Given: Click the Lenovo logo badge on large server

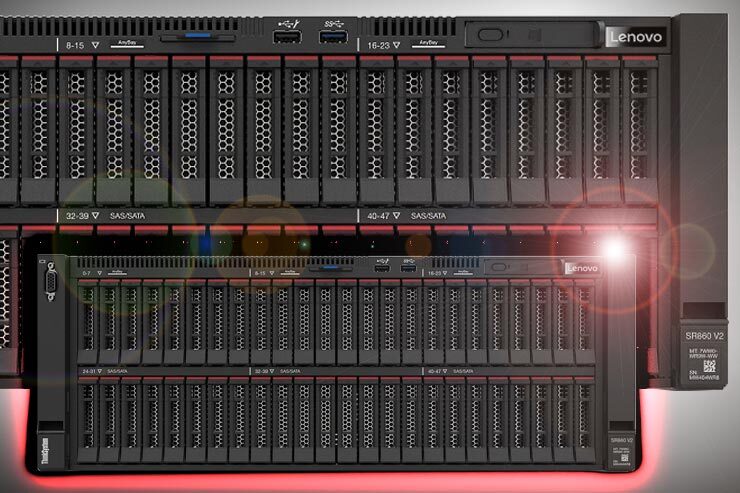Looking at the screenshot, I should tap(635, 37).
